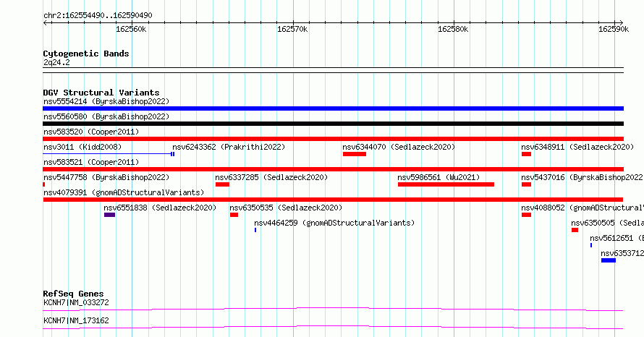Click the KCNH7|NM_033272 gene label
Screen dimensions: 644x337
click(77, 302)
